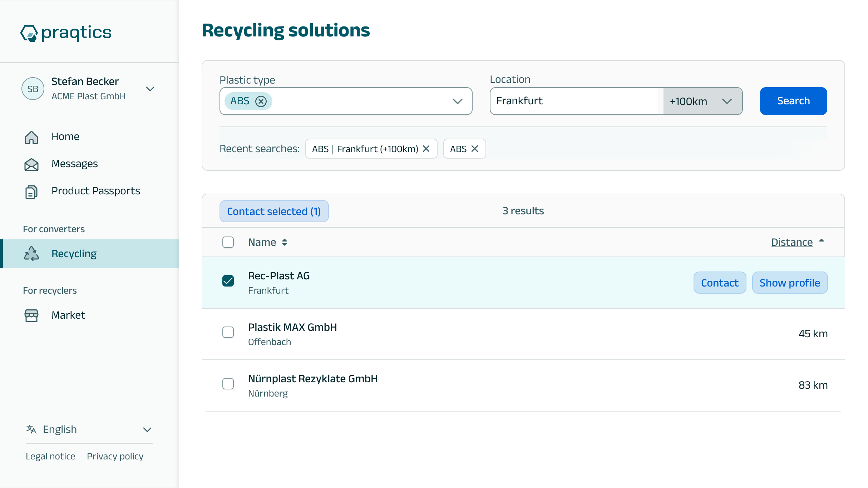The width and height of the screenshot is (868, 488).
Task: Click the 45 km distance value
Action: tap(813, 334)
